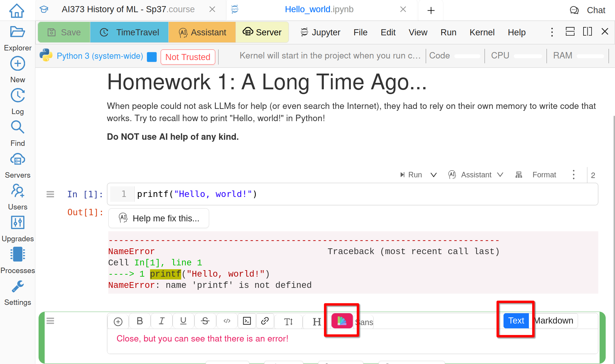Open the heading size dropdown
This screenshot has width=615, height=364.
316,322
